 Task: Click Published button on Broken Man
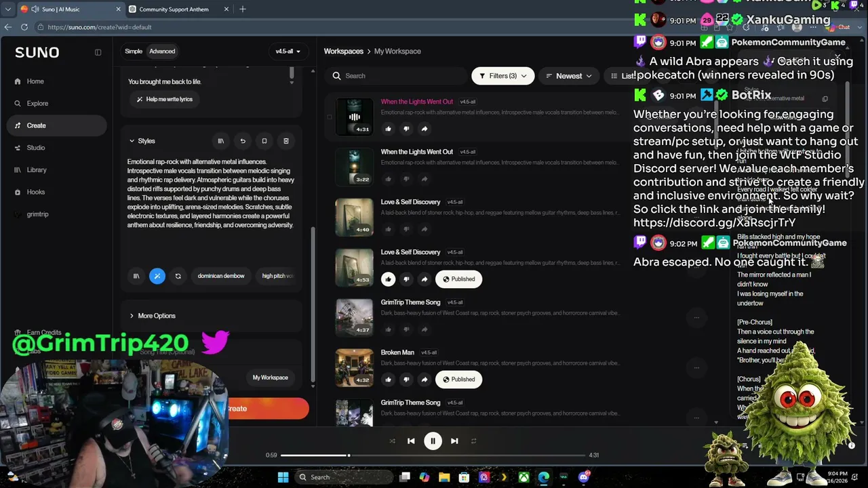[459, 380]
